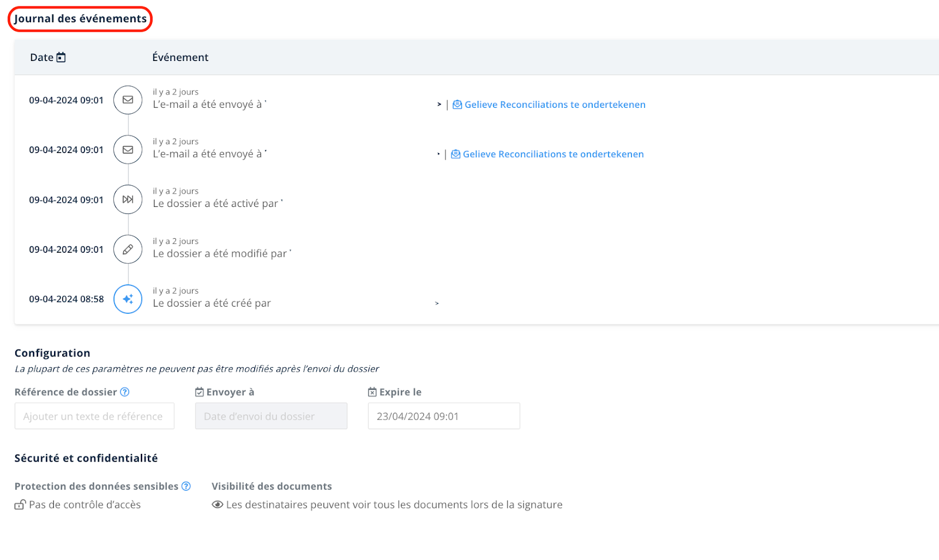Click the Expire le date field
The width and height of the screenshot is (939, 560).
444,416
